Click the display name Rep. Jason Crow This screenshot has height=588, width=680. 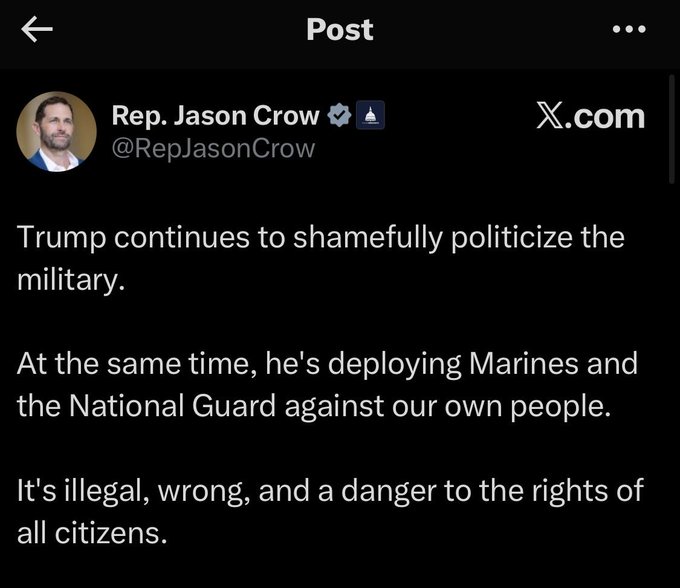click(216, 117)
